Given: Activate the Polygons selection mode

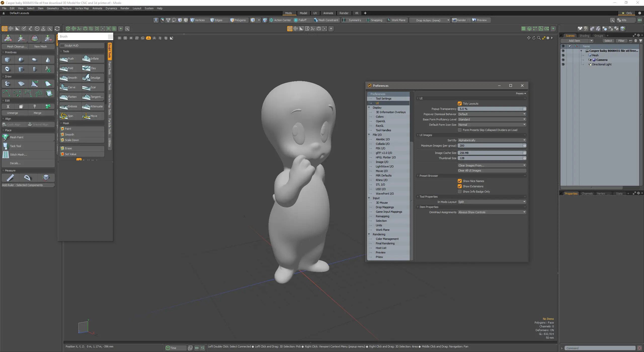Looking at the screenshot, I should 238,20.
